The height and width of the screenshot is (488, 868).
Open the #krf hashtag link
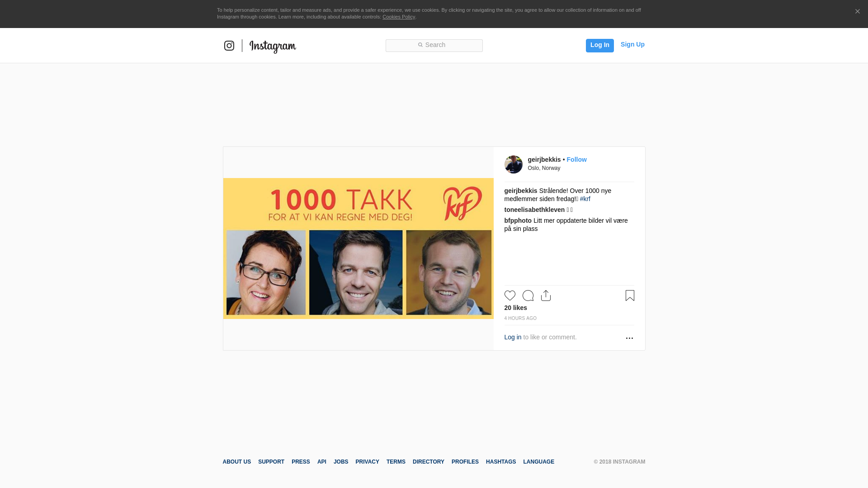click(x=585, y=199)
